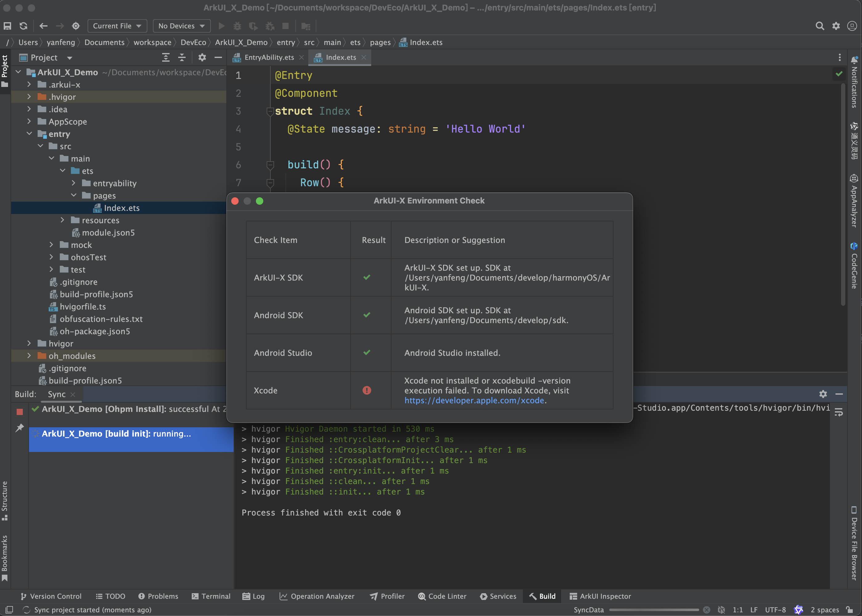Click the Stop square toolbar icon
This screenshot has height=616, width=862.
pos(285,26)
